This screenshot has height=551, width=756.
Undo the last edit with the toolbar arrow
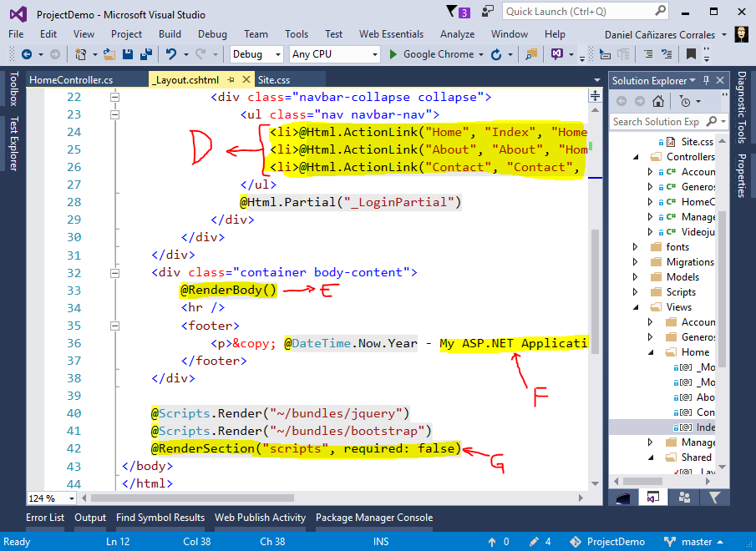(170, 54)
